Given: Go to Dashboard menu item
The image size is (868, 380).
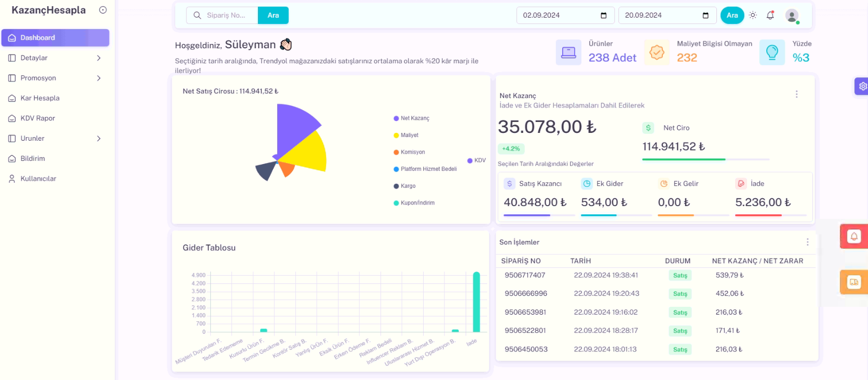Looking at the screenshot, I should [x=55, y=38].
